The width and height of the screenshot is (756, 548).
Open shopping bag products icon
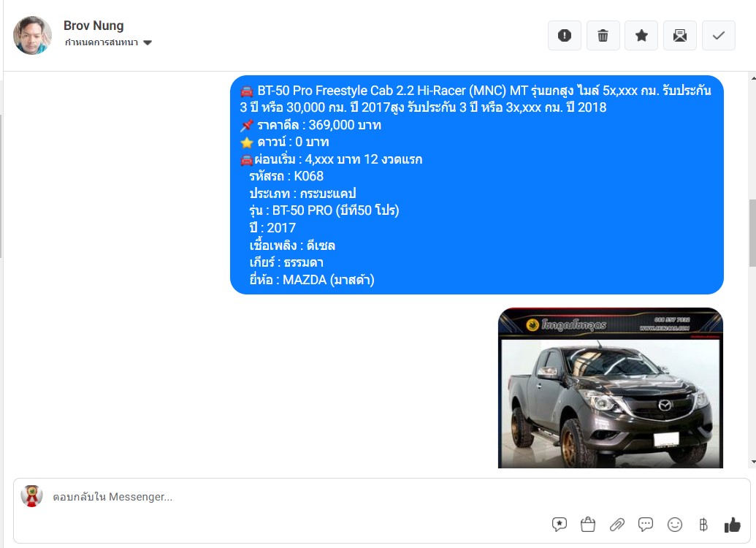tap(588, 525)
